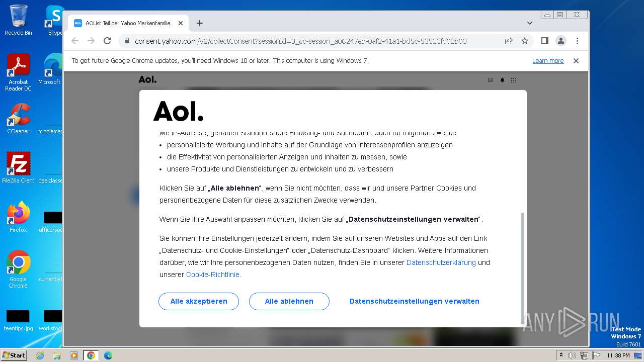Screen dimensions: 644x362
Task: Click the small Aol logo in header
Action: (147, 79)
